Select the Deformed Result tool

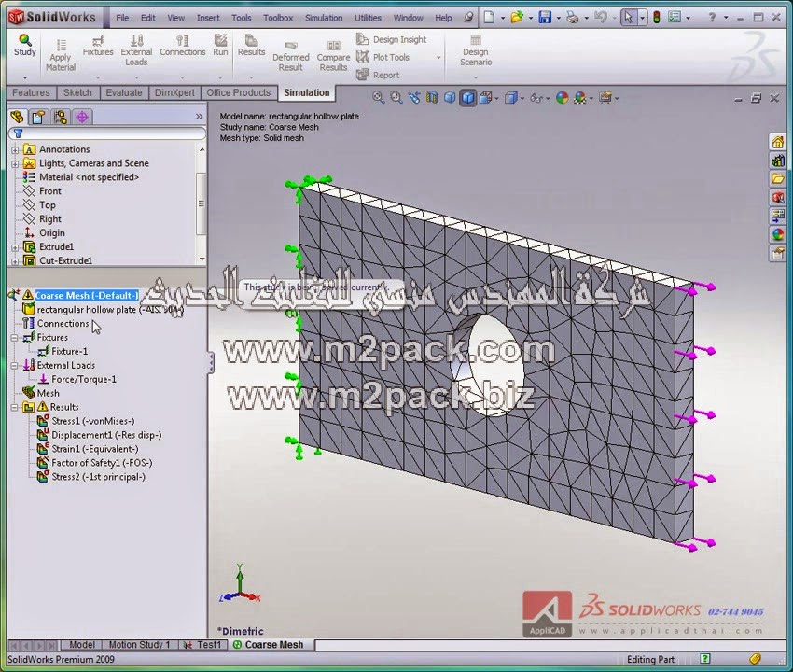tap(291, 56)
